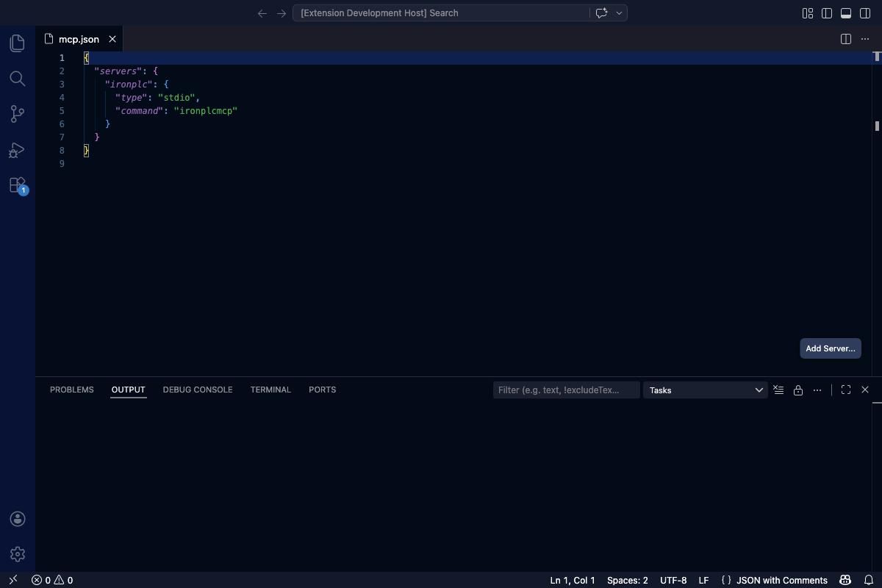Click the command center search box
This screenshot has width=882, height=588.
441,13
